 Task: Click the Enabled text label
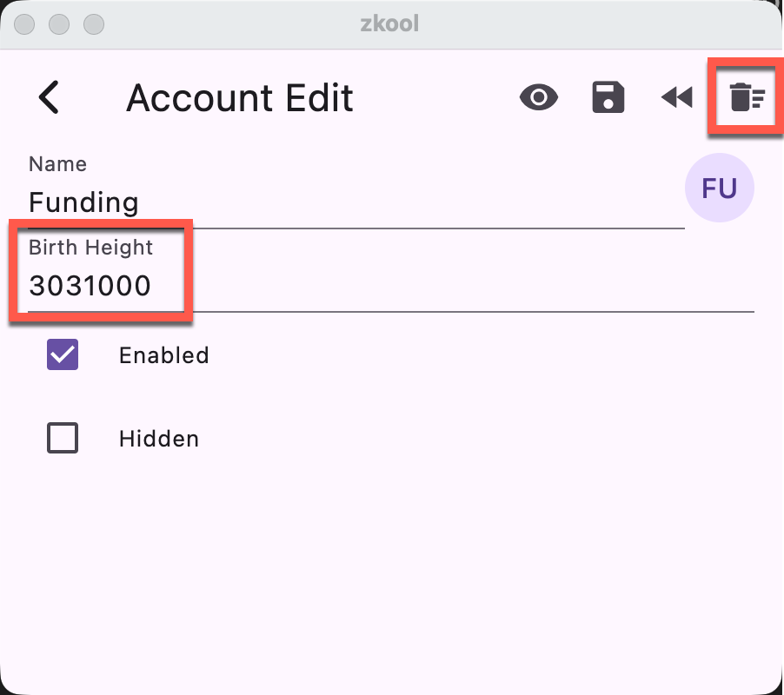(164, 355)
